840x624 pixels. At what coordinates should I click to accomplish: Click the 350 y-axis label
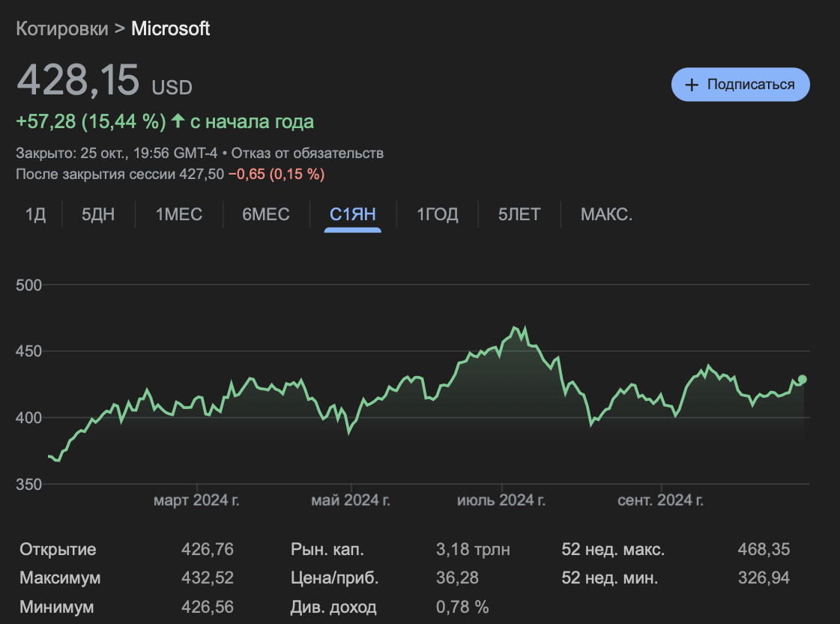29,485
